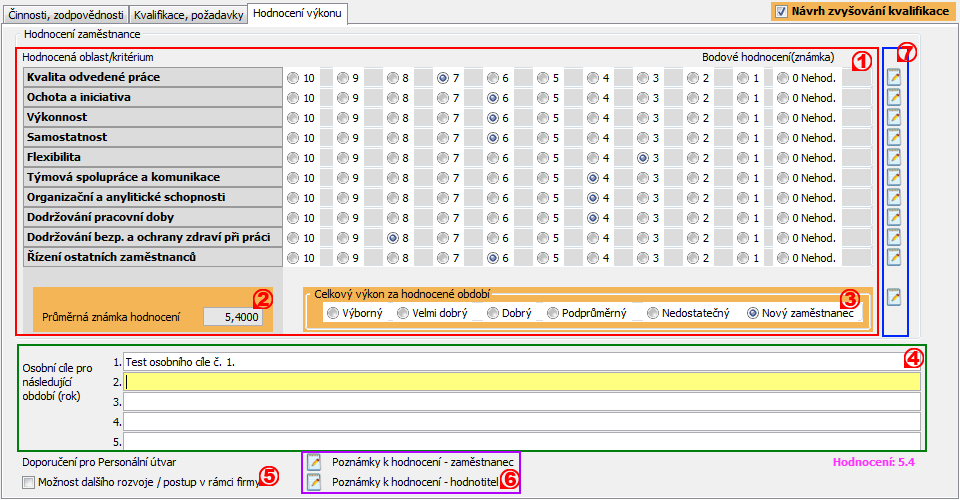Open note editor icon for Řízení ostatních zaměstnanců
This screenshot has height=500, width=960.
[x=894, y=257]
